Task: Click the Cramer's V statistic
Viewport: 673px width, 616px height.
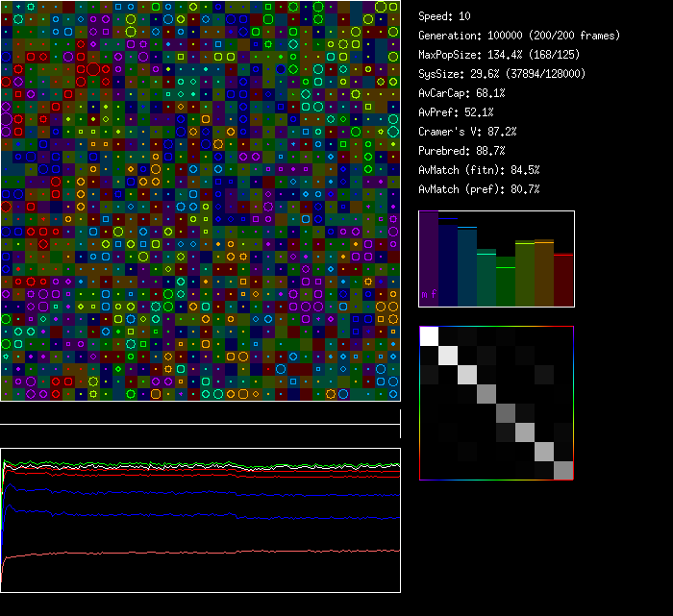Action: click(467, 132)
